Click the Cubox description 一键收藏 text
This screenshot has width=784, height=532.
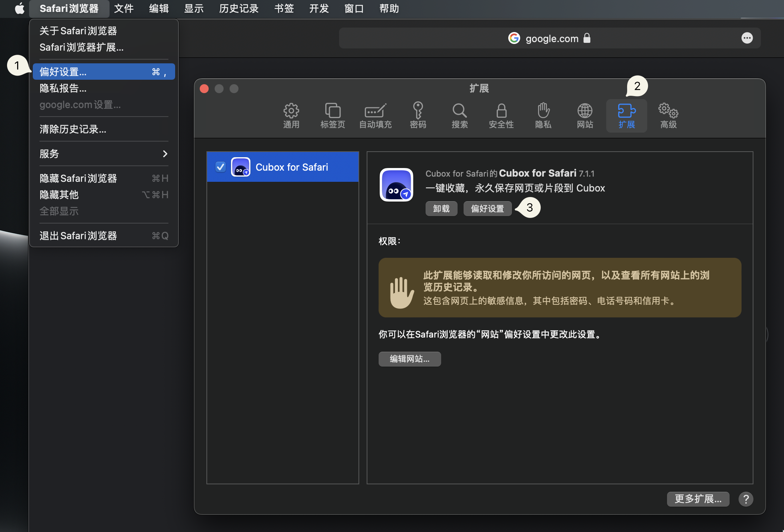[x=515, y=188]
